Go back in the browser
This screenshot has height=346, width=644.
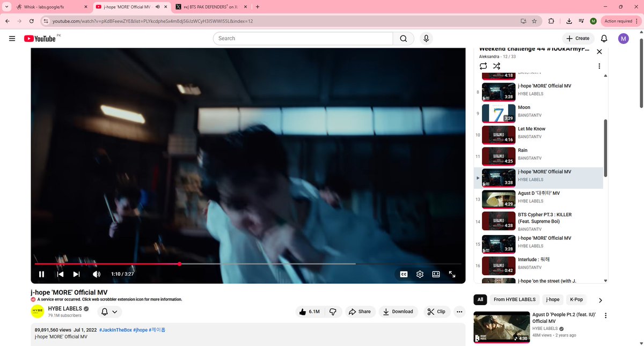tap(7, 21)
